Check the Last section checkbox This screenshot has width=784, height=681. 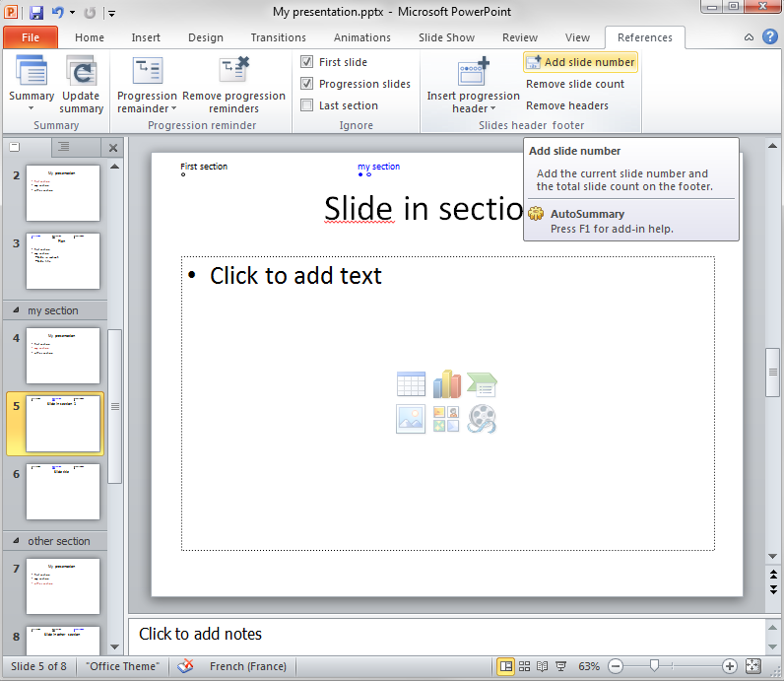point(306,105)
